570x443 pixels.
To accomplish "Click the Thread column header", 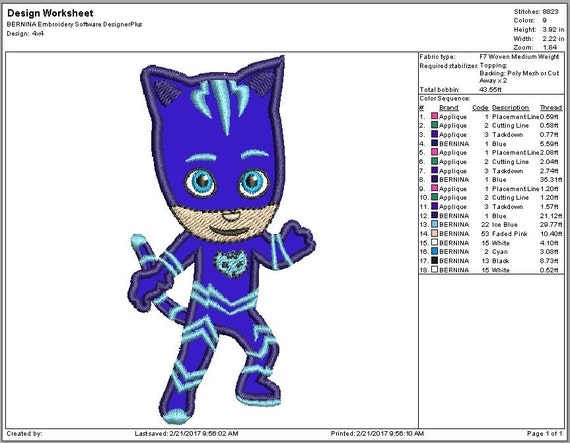I will (551, 108).
